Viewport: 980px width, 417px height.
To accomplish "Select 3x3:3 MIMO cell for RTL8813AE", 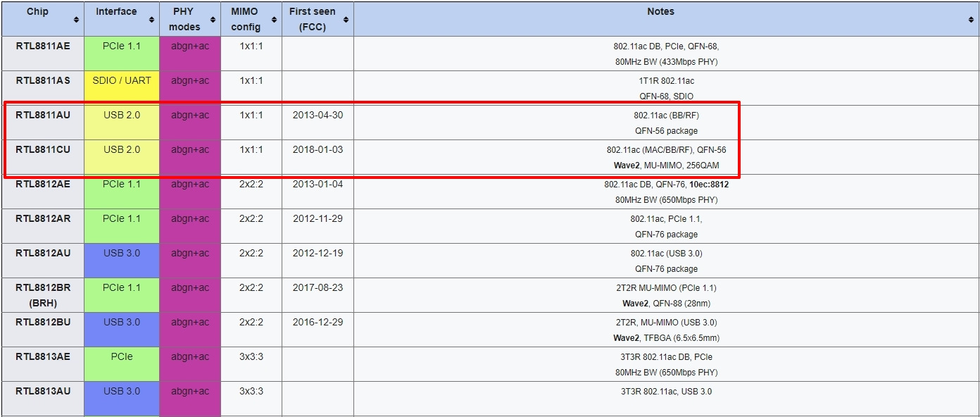I will (251, 356).
